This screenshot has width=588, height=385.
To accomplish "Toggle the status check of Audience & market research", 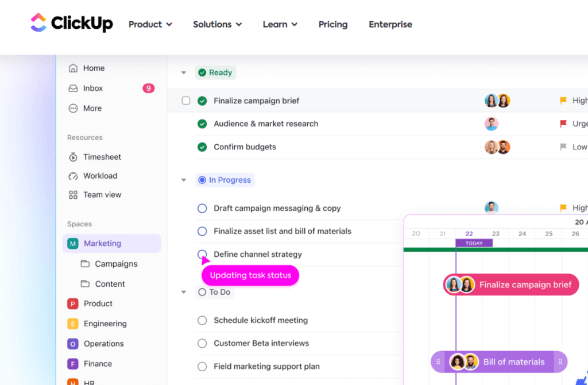I will [x=202, y=124].
